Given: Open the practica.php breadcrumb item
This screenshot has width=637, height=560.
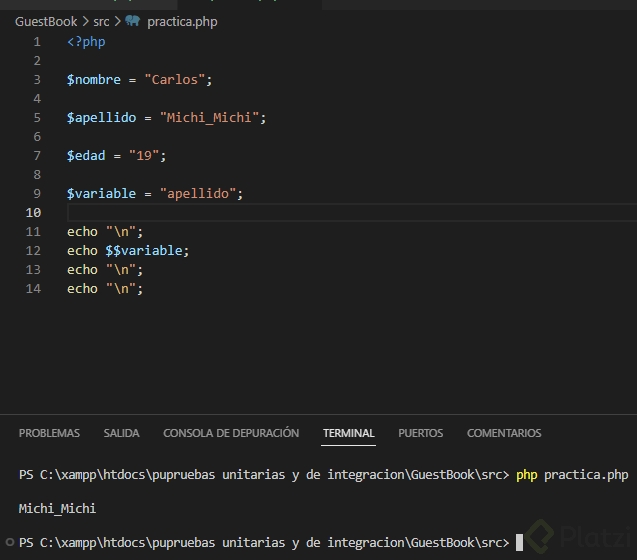Looking at the screenshot, I should 182,21.
